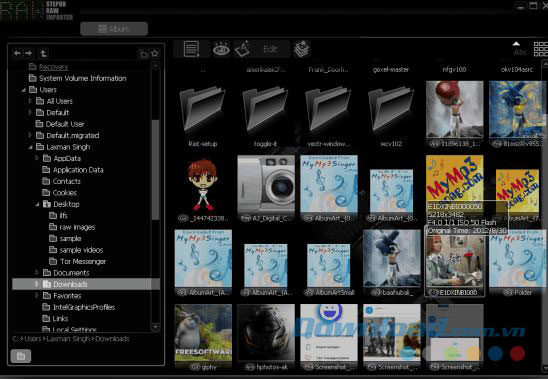Expand the Favorites folder arrow
Viewport: 548px width, 380px height.
37,296
